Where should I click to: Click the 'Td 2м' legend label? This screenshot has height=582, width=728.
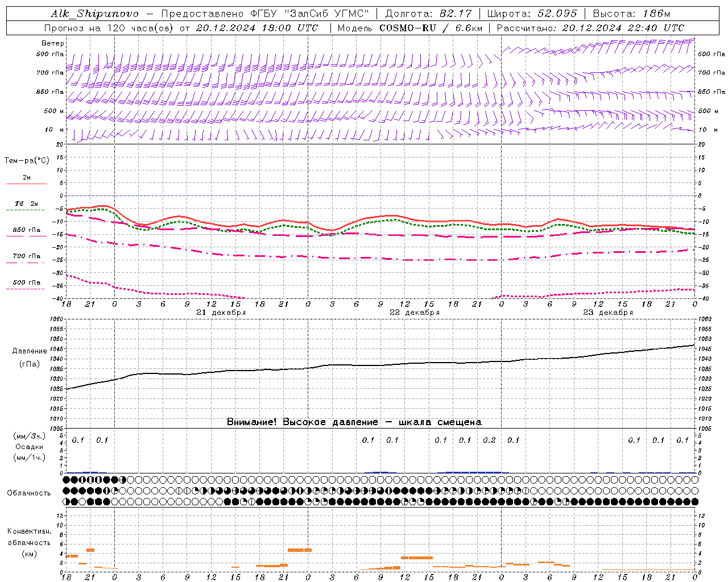pos(26,203)
